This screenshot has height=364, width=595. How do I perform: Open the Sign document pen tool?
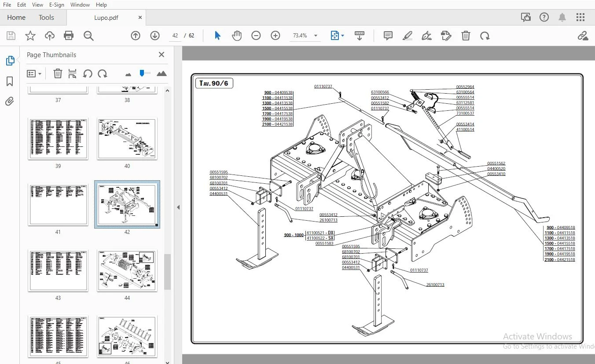[x=426, y=36]
